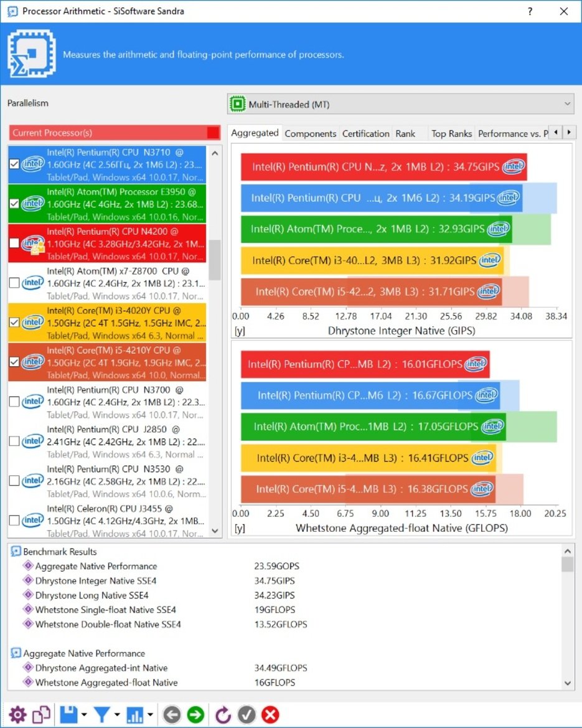Click the copy results icon in the toolbar
Image resolution: width=582 pixels, height=728 pixels.
(x=42, y=714)
